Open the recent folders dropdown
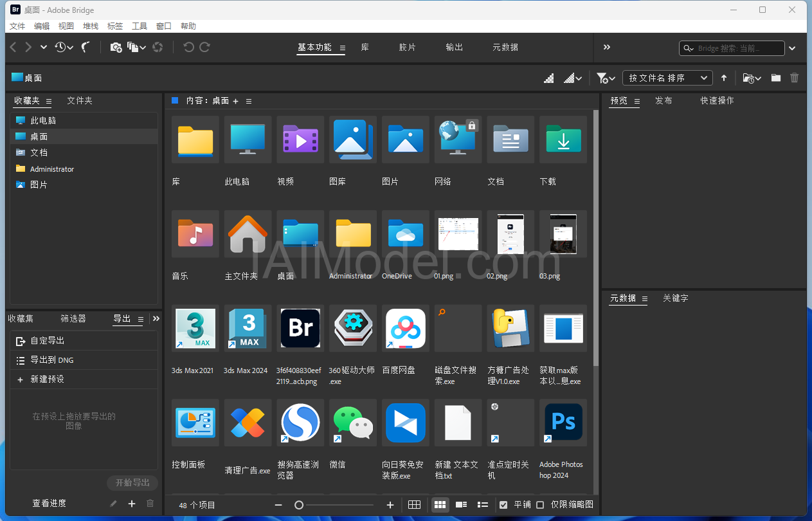 point(752,78)
